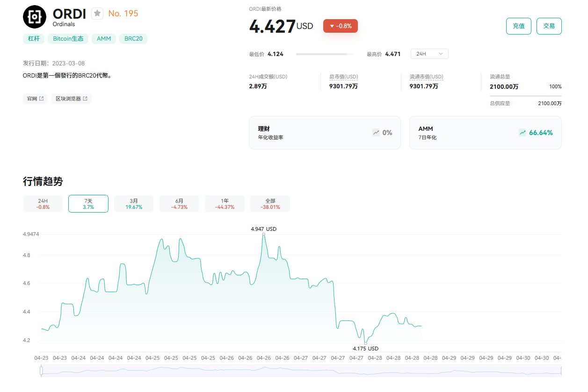Open the 理财 yield card

325,133
